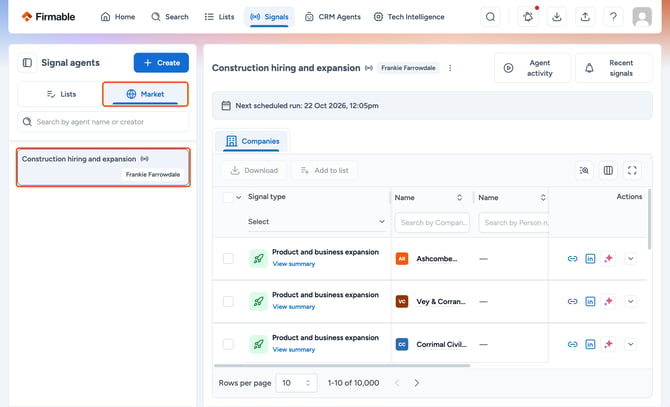
Task: Select the Companies tab
Action: tap(252, 141)
